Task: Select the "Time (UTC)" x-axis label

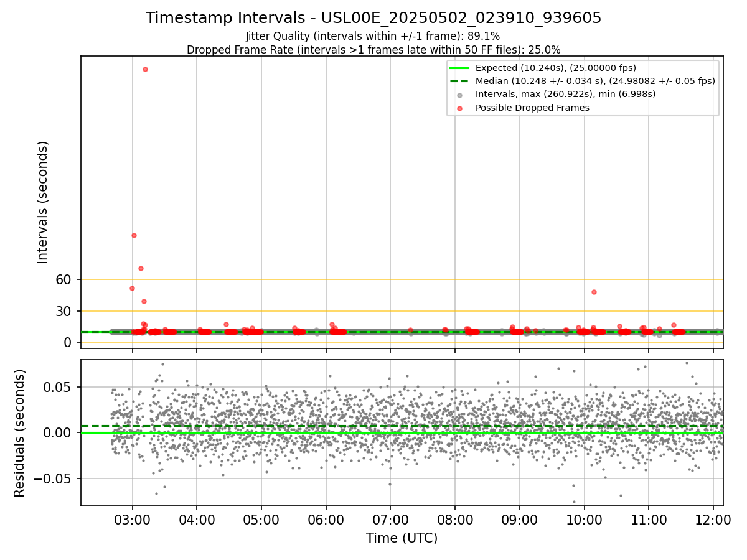Action: pos(402,538)
